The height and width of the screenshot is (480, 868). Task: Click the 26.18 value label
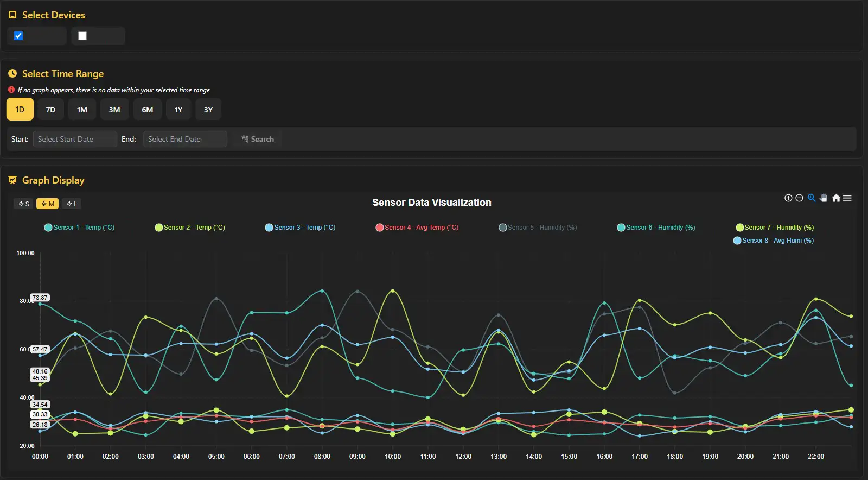pyautogui.click(x=40, y=425)
